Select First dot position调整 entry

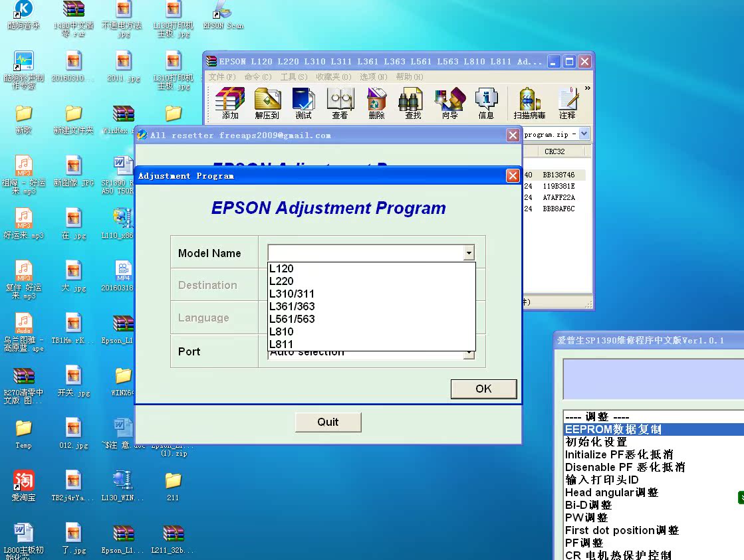tap(654, 530)
